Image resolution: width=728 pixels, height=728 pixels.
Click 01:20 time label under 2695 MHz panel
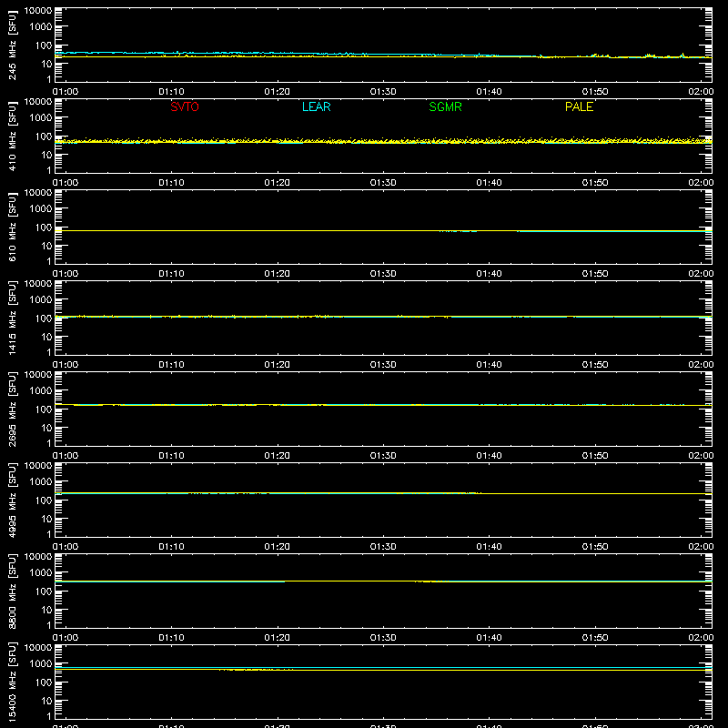tap(278, 456)
